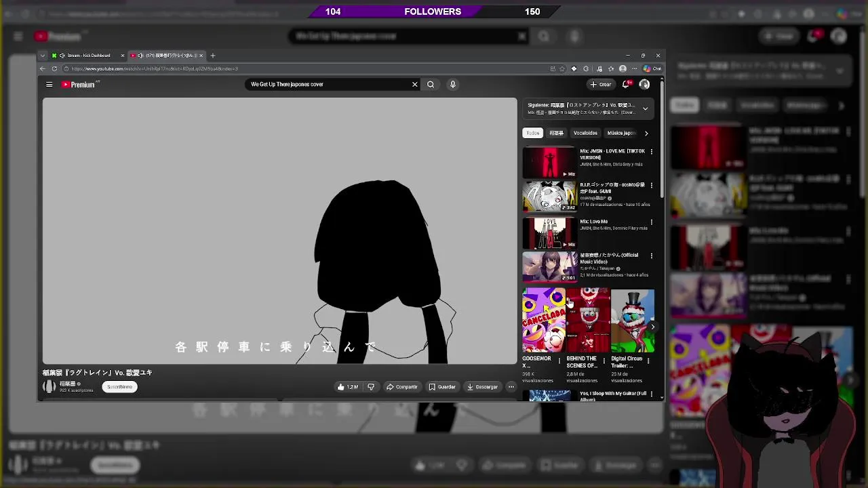Dislike the video
Viewport: 868px width, 488px height.
tap(371, 387)
